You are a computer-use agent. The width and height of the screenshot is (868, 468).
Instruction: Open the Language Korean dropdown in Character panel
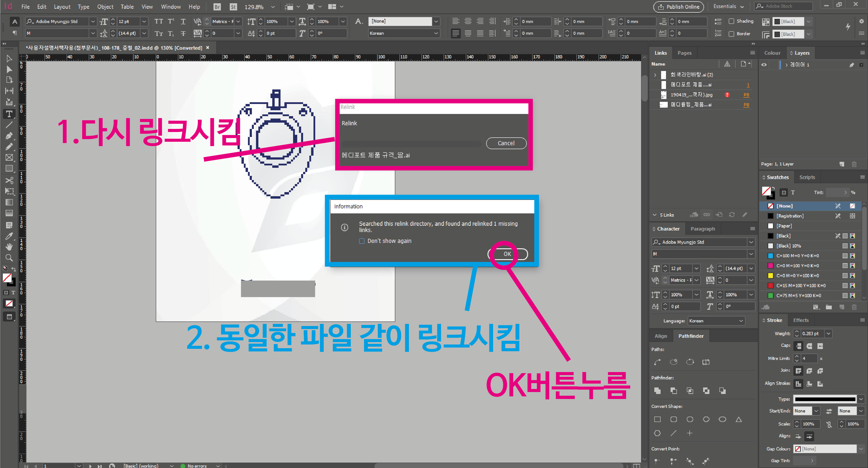coord(716,321)
